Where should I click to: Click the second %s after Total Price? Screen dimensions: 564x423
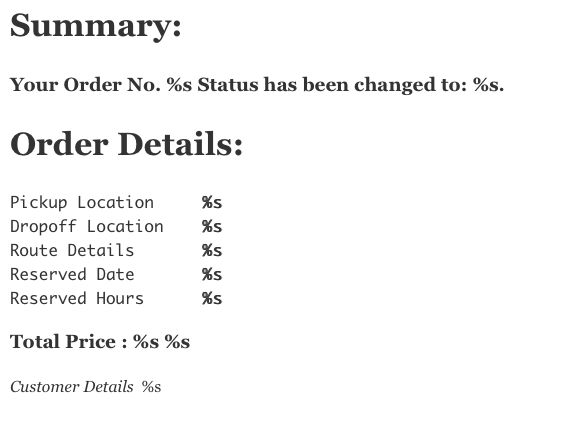pos(177,342)
